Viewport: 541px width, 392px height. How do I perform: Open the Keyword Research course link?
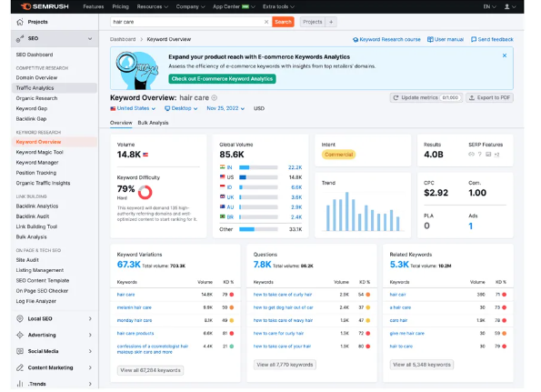click(386, 39)
